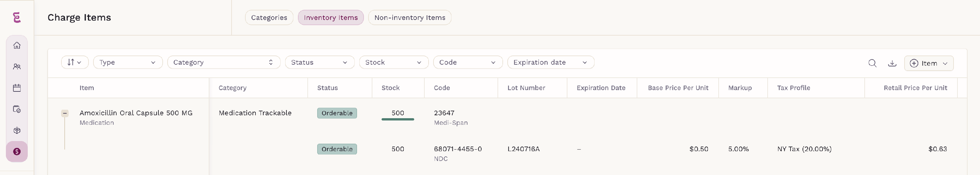Screen dimensions: 980x175
Task: Open the Status filter dropdown
Action: tap(319, 62)
